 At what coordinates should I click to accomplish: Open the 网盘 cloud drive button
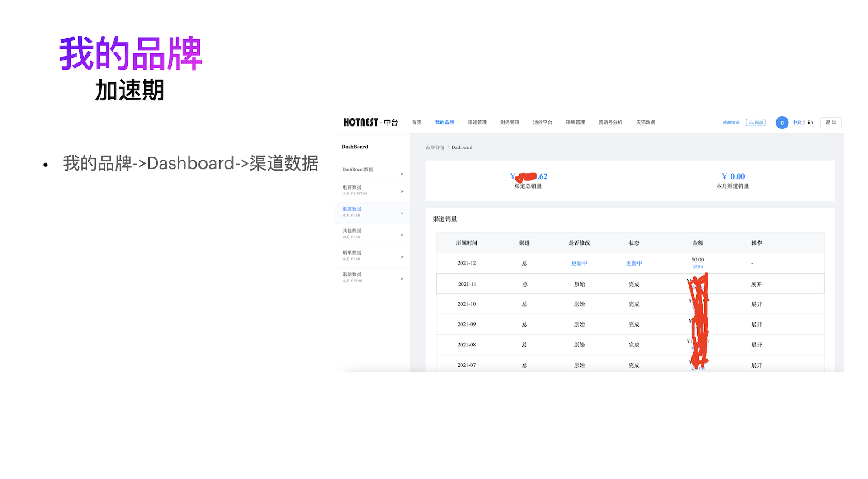[755, 123]
